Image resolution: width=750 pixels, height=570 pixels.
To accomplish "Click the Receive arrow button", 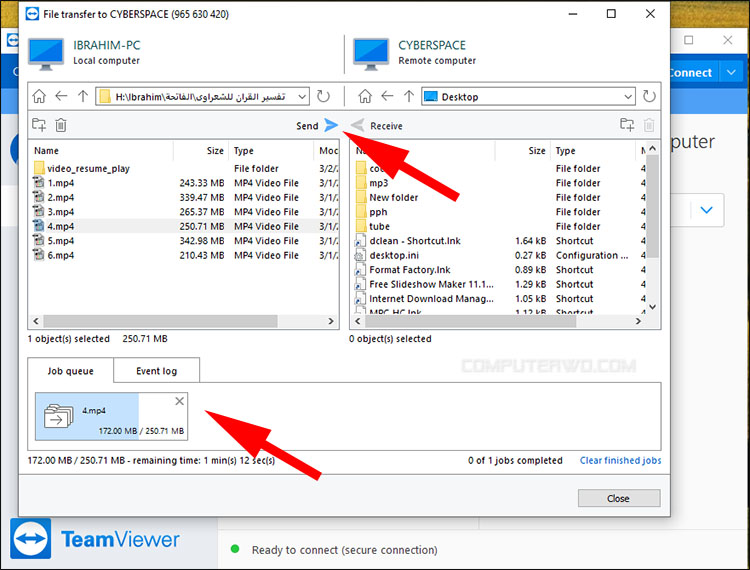I will pyautogui.click(x=357, y=125).
